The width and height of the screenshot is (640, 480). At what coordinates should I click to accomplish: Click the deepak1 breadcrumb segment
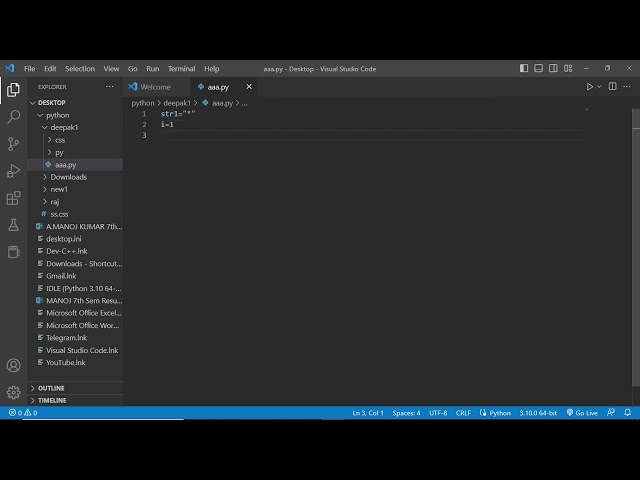tap(177, 103)
